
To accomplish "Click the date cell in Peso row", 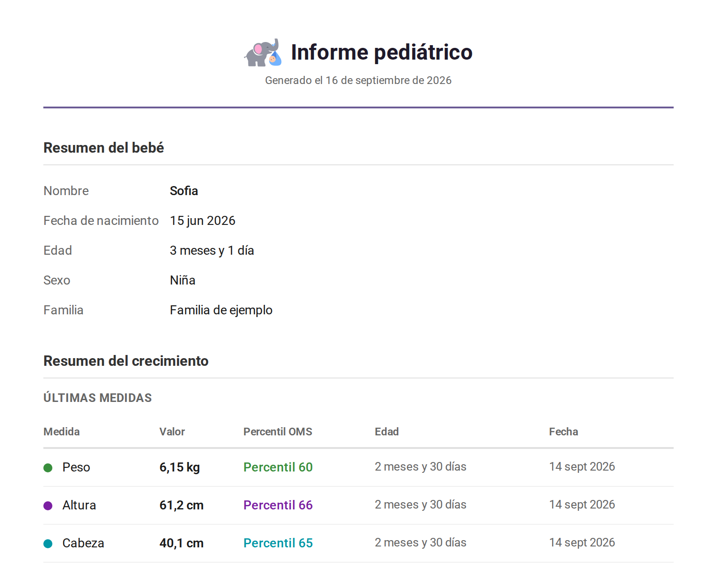I will (582, 467).
